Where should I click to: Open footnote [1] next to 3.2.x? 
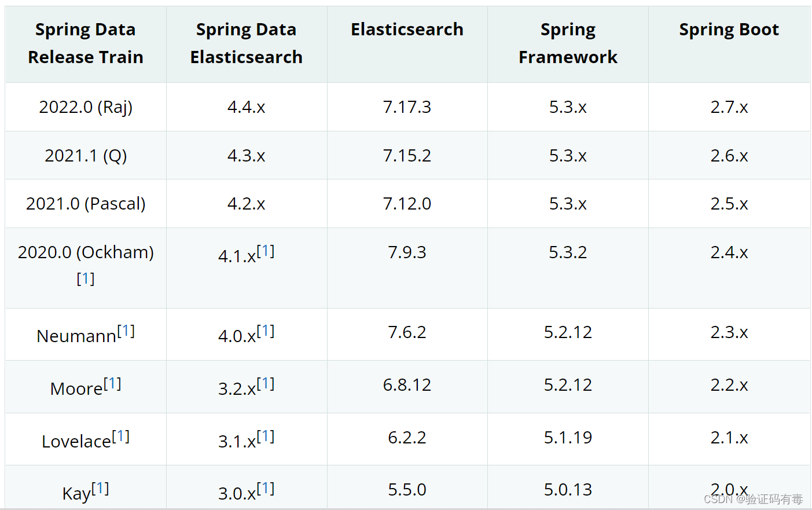266,384
